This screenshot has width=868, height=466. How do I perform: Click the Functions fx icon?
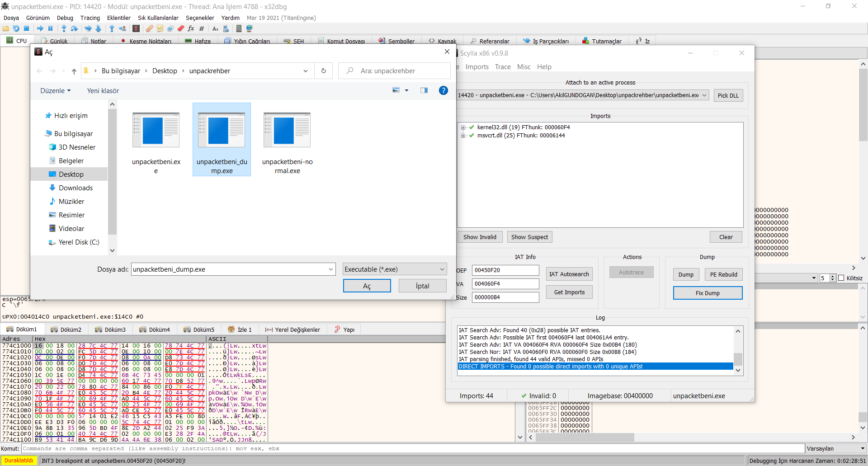pos(191,28)
